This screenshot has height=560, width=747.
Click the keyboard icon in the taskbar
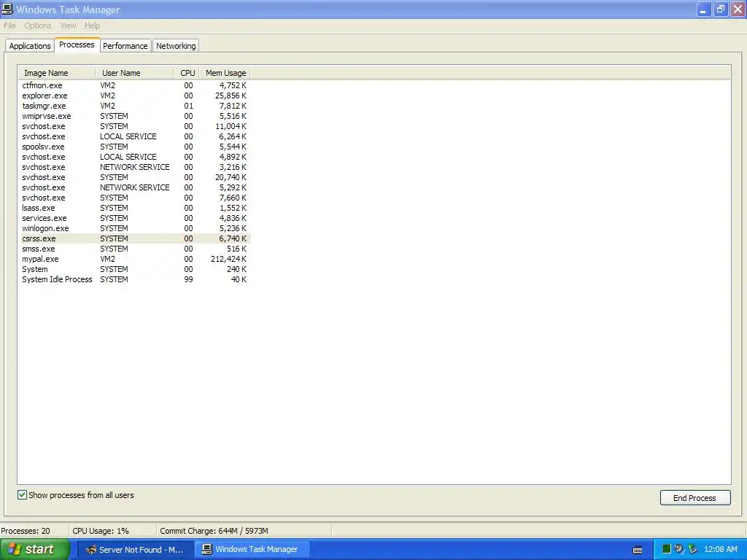638,550
